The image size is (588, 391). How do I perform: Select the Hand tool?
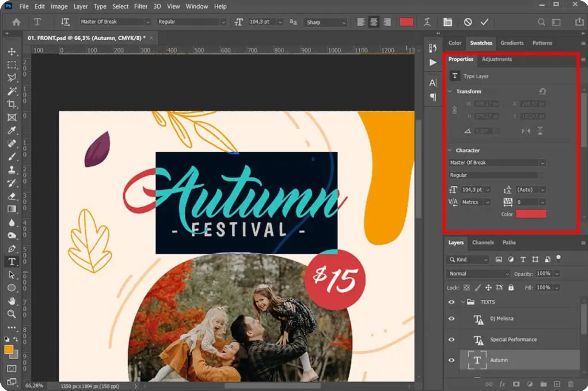pyautogui.click(x=12, y=301)
